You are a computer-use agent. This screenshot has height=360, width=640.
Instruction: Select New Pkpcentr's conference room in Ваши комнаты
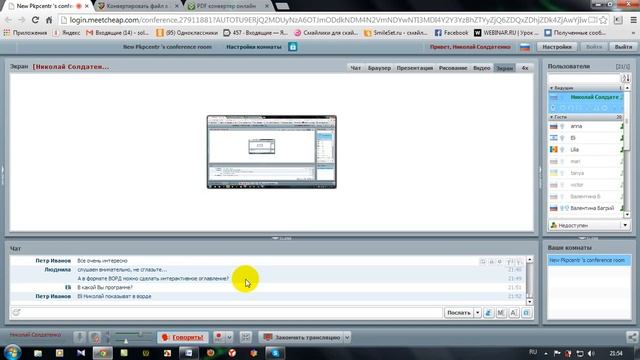coord(589,260)
